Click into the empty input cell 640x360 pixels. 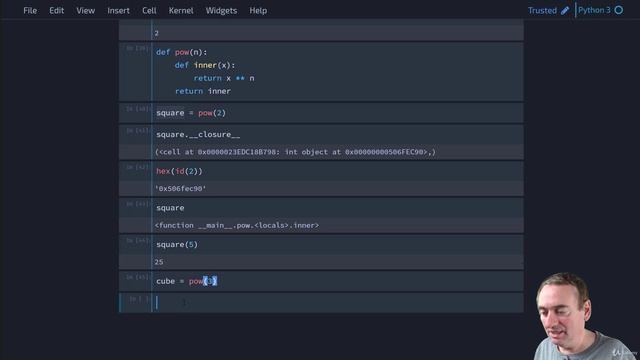click(x=338, y=303)
